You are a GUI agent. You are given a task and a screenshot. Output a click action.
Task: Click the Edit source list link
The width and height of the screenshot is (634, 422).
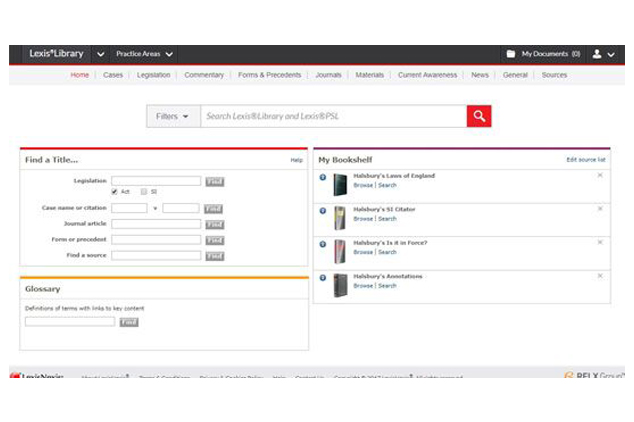586,159
